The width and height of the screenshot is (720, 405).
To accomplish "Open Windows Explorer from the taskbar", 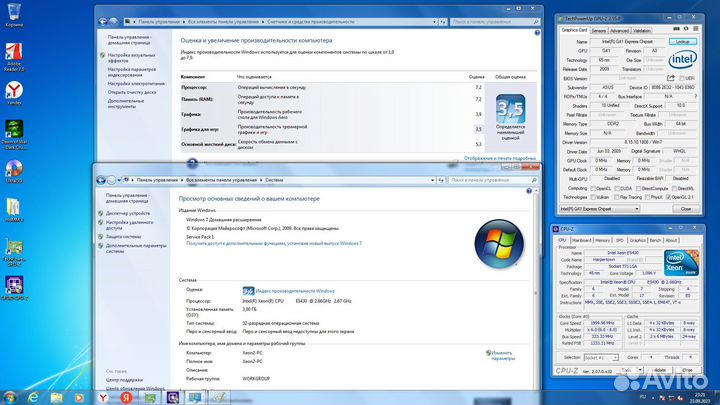I will coord(56,398).
